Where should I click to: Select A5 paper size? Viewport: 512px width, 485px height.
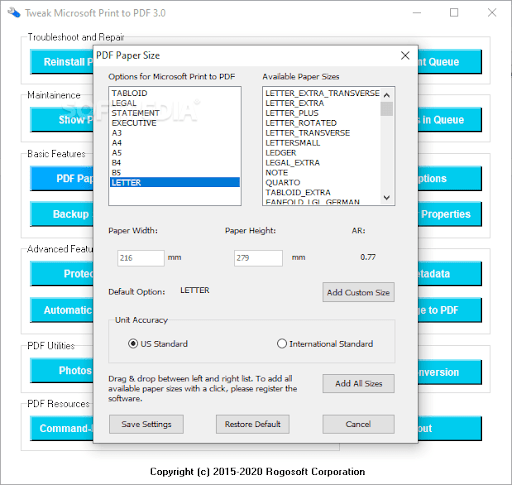pyautogui.click(x=175, y=153)
